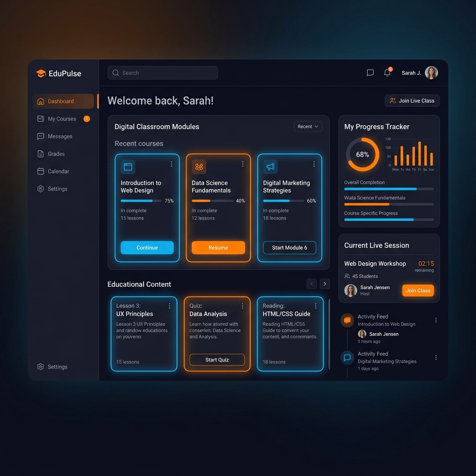Viewport: 476px width, 476px height.
Task: Click the notification bell icon
Action: click(x=387, y=73)
